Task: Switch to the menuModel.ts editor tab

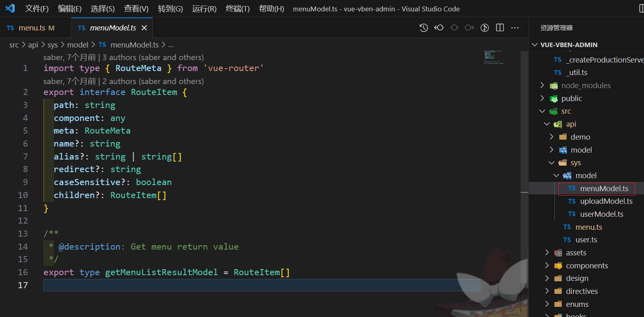Action: [x=113, y=28]
